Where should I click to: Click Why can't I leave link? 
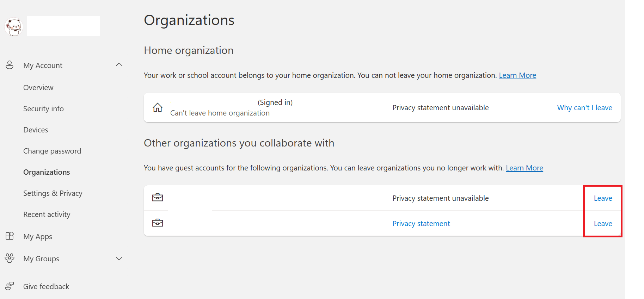(584, 108)
